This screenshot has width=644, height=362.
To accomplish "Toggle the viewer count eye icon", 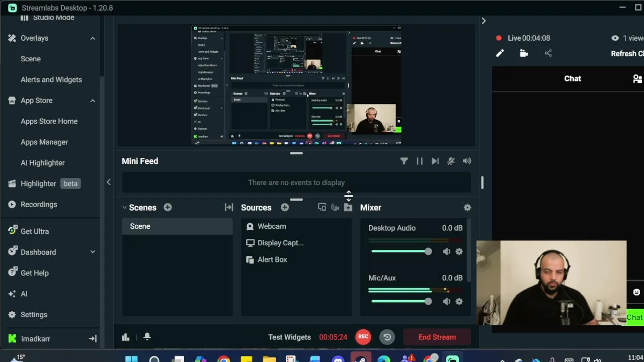I will tap(615, 38).
